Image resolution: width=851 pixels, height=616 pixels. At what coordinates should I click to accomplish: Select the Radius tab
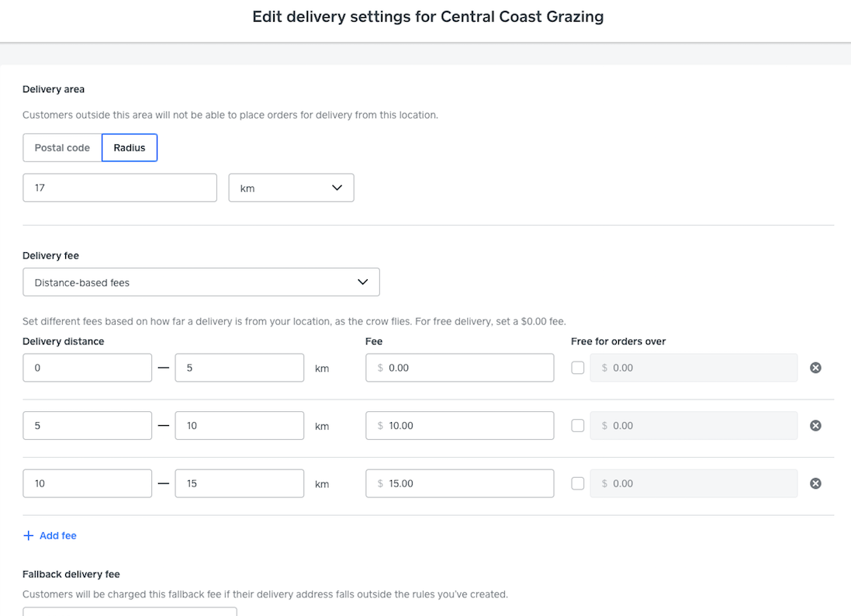click(130, 147)
